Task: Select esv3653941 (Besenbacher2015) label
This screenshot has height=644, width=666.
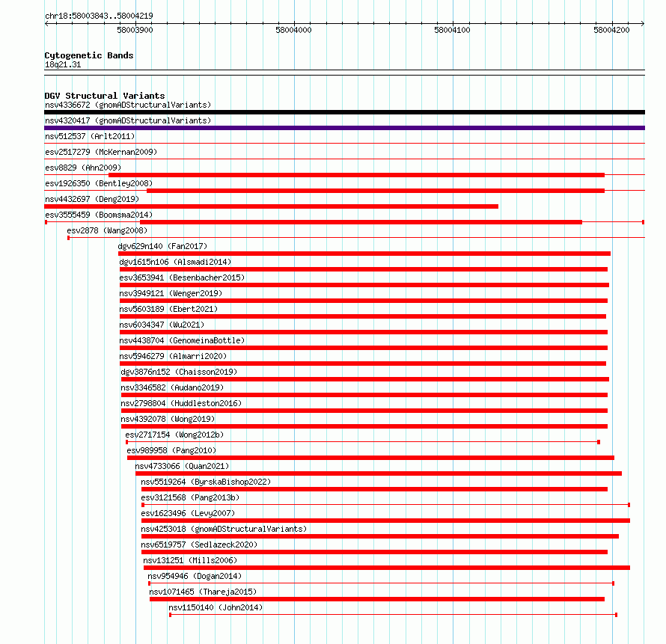Action: [x=182, y=277]
